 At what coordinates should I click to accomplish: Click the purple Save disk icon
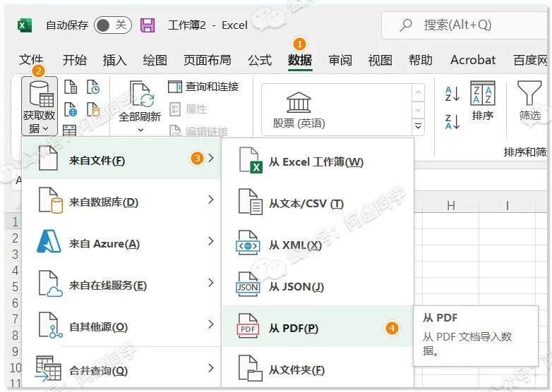click(x=148, y=25)
